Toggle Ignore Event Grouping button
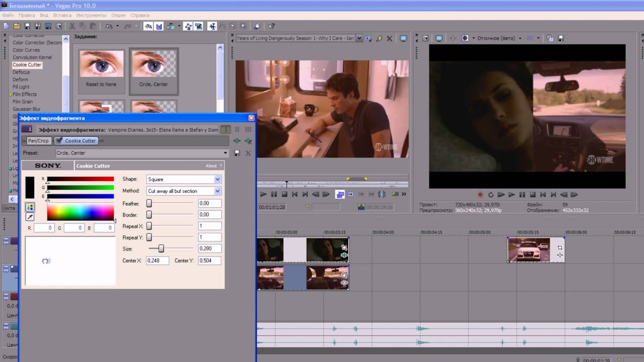 (199, 26)
